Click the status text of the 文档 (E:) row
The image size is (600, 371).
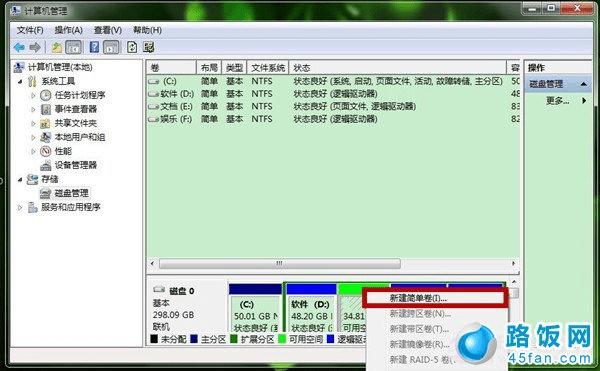tap(354, 106)
